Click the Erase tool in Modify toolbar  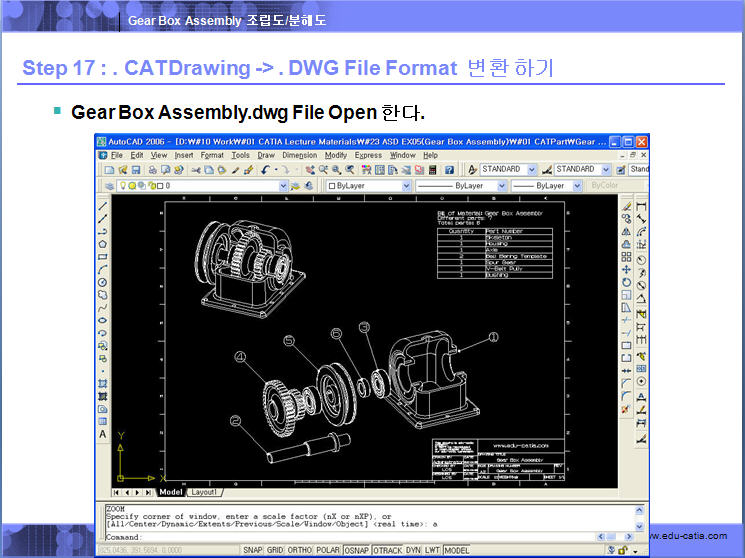click(x=627, y=205)
